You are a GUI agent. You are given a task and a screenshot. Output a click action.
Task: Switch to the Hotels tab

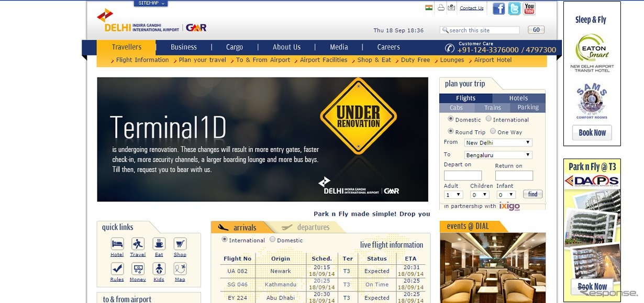(x=519, y=98)
